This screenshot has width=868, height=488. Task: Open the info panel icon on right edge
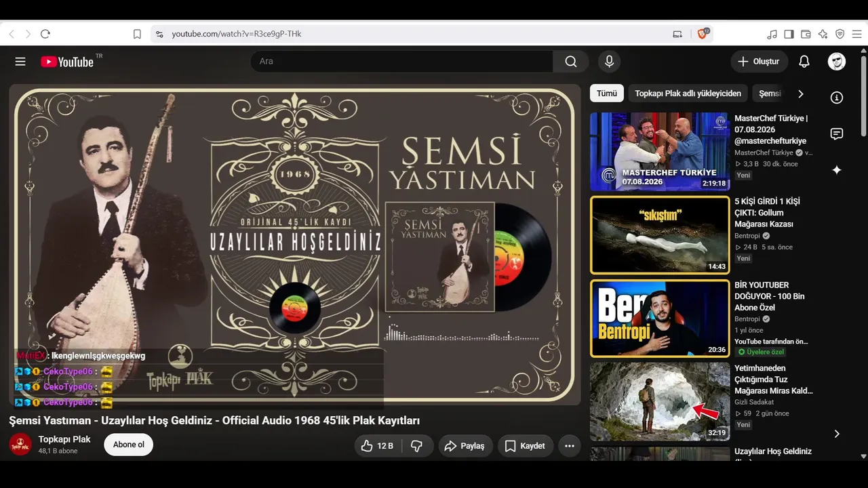(x=837, y=98)
